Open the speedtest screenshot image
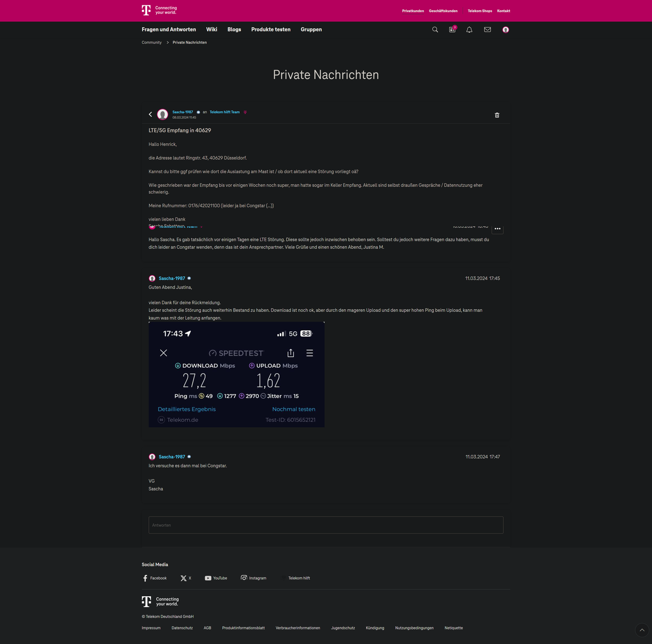Image resolution: width=652 pixels, height=644 pixels. coord(236,375)
